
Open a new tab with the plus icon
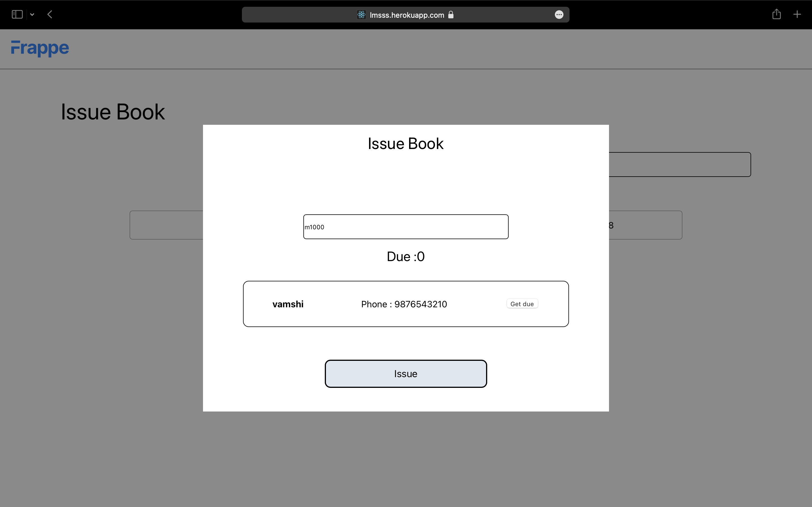797,14
